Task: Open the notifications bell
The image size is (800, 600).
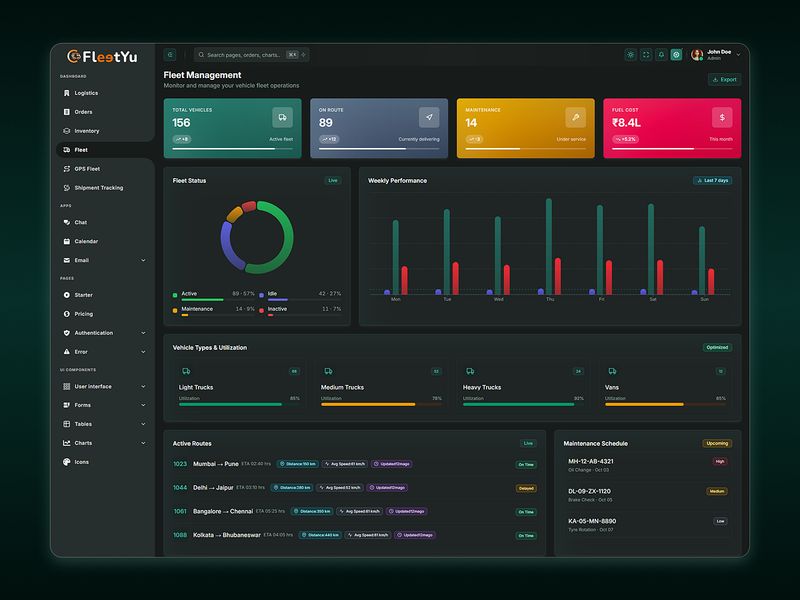Action: [661, 55]
